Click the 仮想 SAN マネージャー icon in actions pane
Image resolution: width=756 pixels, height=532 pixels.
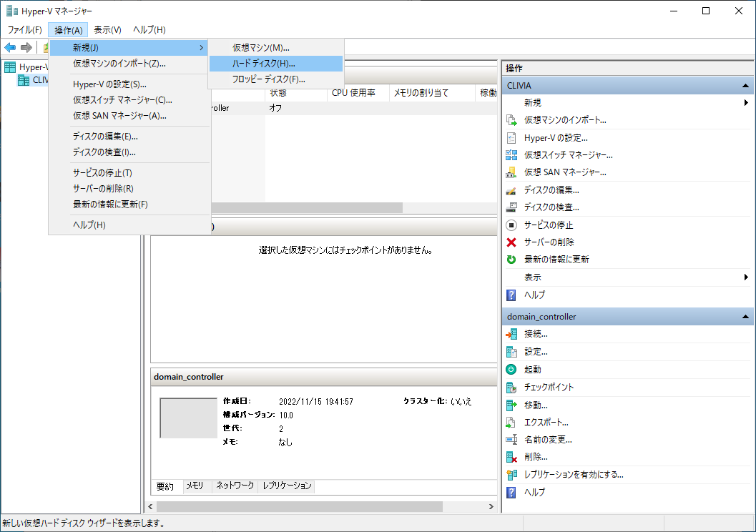[511, 172]
